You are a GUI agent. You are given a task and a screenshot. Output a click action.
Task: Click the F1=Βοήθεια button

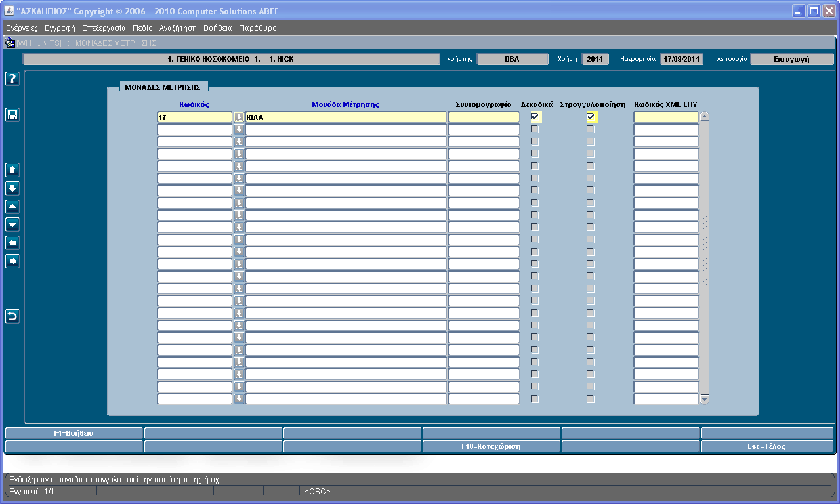point(73,433)
